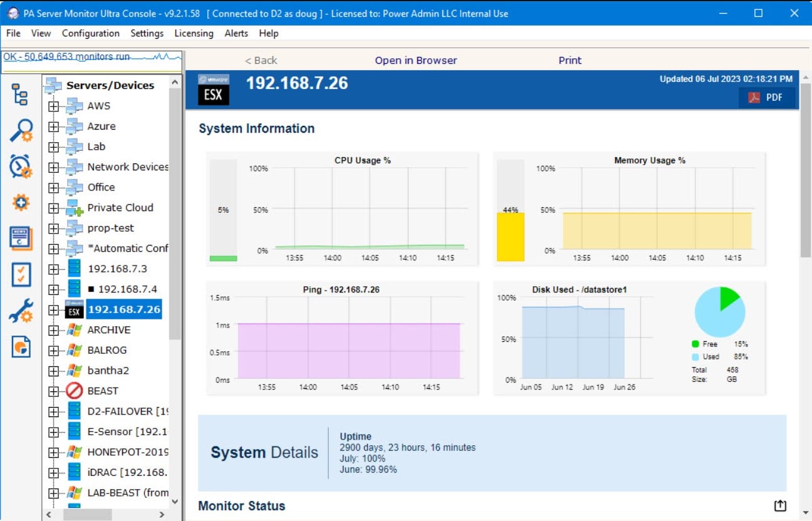
Task: Click the bantha2 Windows server icon
Action: point(75,370)
